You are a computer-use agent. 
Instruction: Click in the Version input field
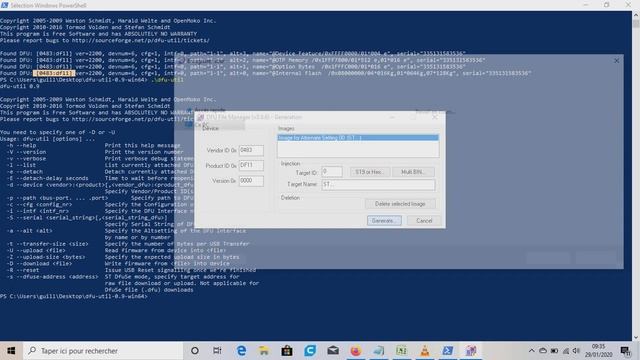(251, 180)
